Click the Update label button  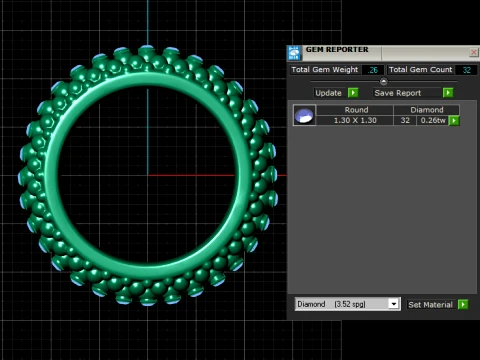(x=329, y=93)
